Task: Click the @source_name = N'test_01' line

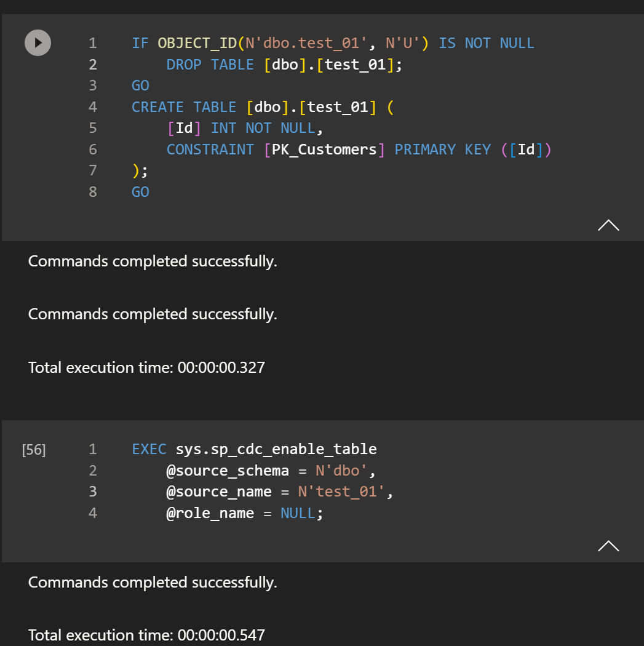Action: (x=280, y=492)
